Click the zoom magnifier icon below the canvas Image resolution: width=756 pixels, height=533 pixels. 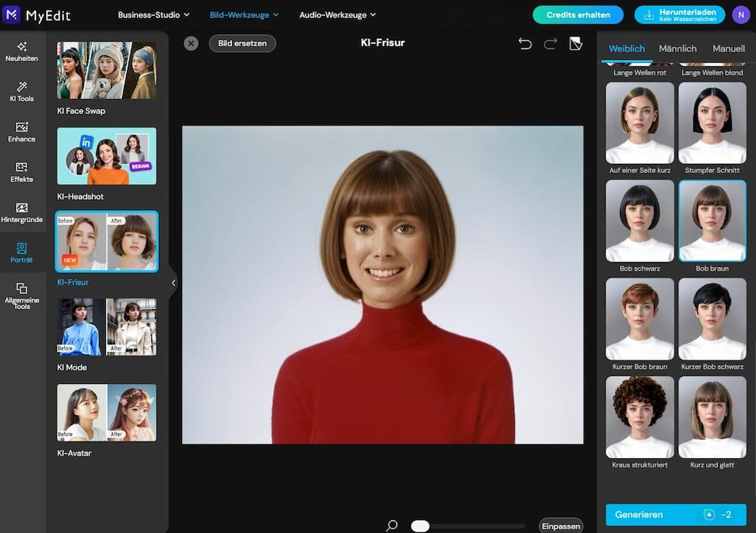[392, 525]
